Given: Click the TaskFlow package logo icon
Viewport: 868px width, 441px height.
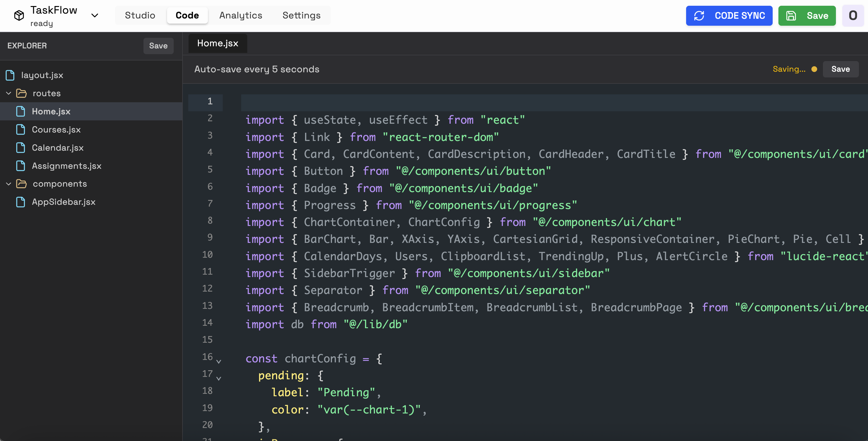Looking at the screenshot, I should [18, 15].
